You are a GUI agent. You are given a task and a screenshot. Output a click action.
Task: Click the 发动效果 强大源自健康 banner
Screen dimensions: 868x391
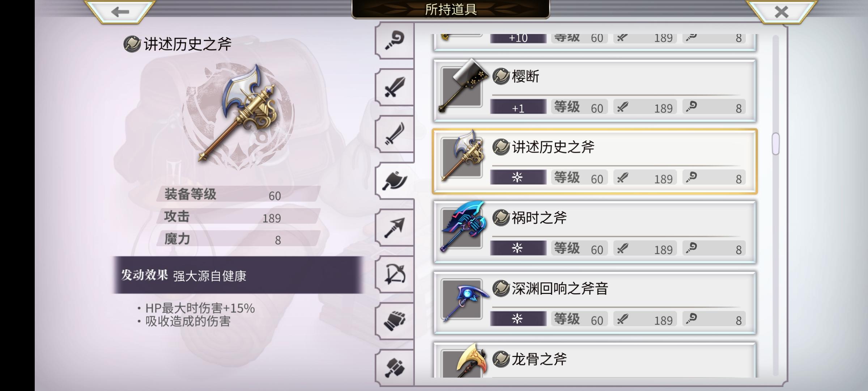238,275
